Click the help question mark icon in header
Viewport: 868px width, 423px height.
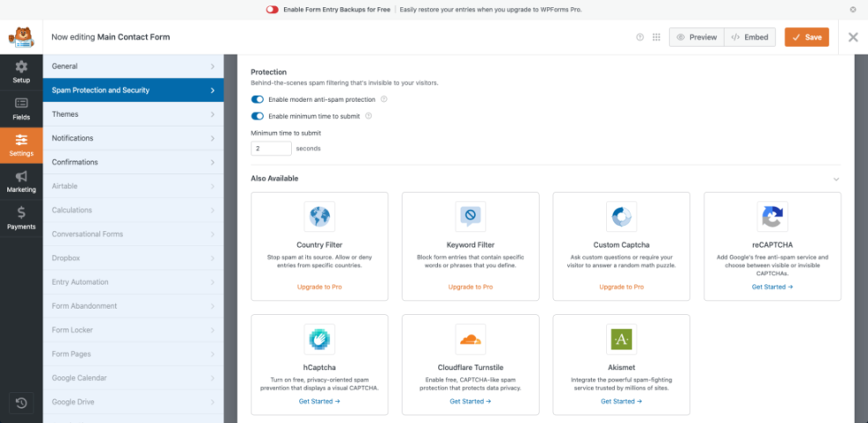coord(639,38)
